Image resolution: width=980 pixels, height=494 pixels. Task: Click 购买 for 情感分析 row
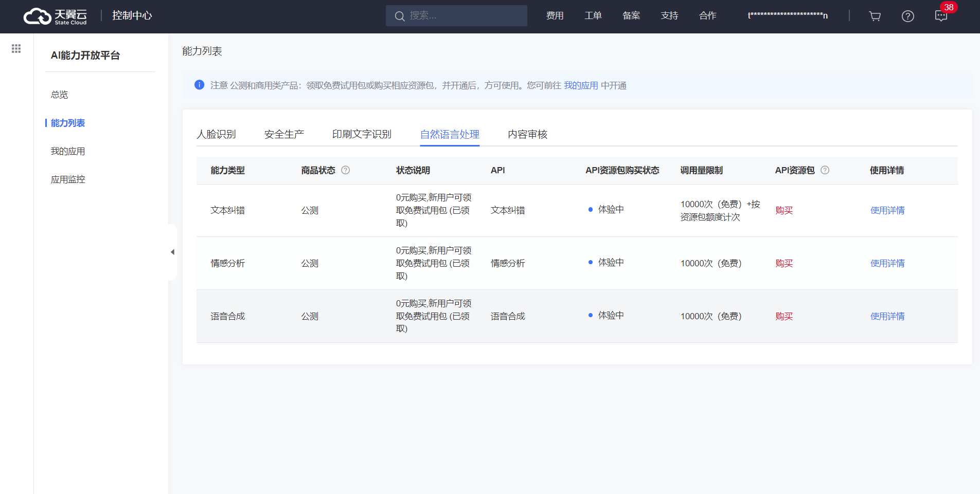pyautogui.click(x=784, y=263)
